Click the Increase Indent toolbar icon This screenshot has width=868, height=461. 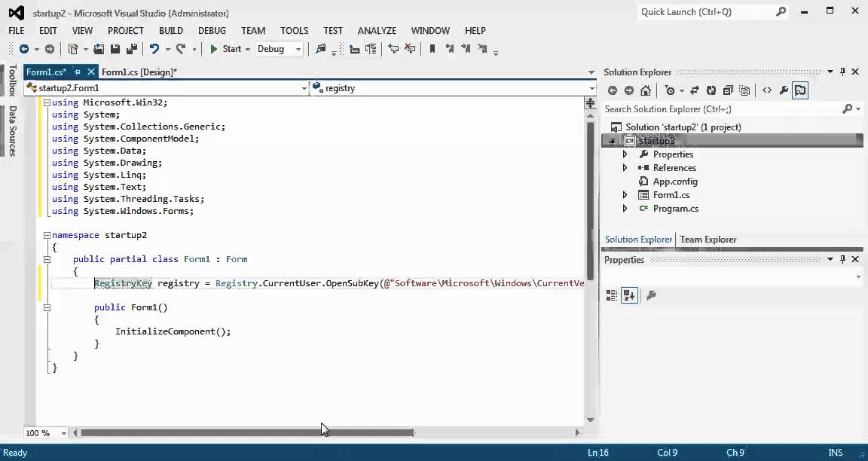coord(371,49)
